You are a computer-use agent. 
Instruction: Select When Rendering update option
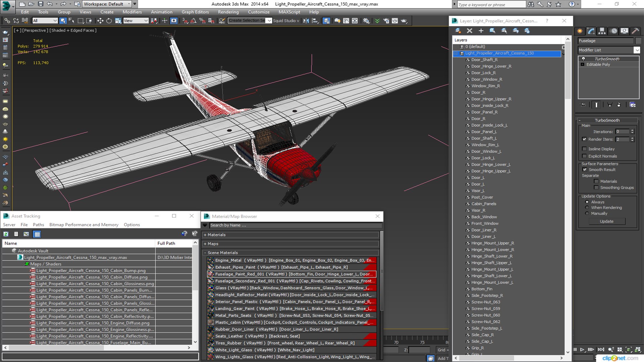click(587, 207)
